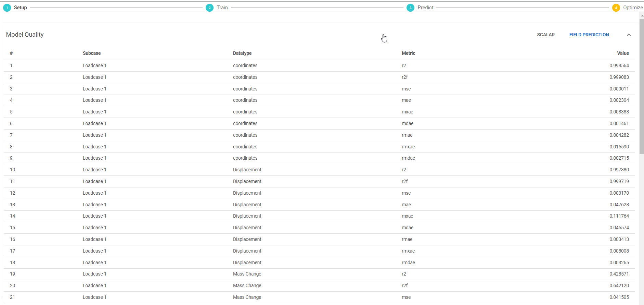Screen dimensions: 644x305
Task: Click coordinates datatype in row 1
Action: (x=245, y=65)
